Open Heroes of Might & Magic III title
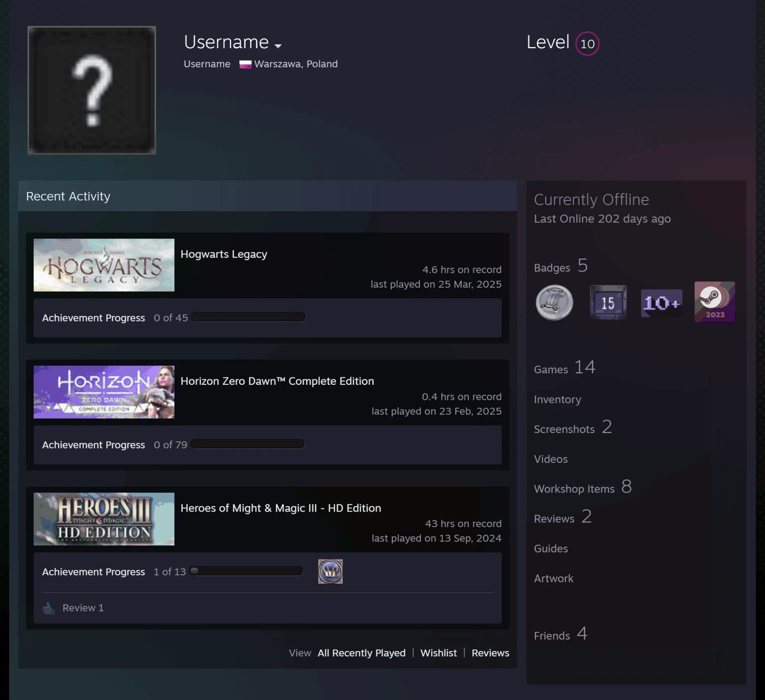The height and width of the screenshot is (700, 765). [x=281, y=508]
